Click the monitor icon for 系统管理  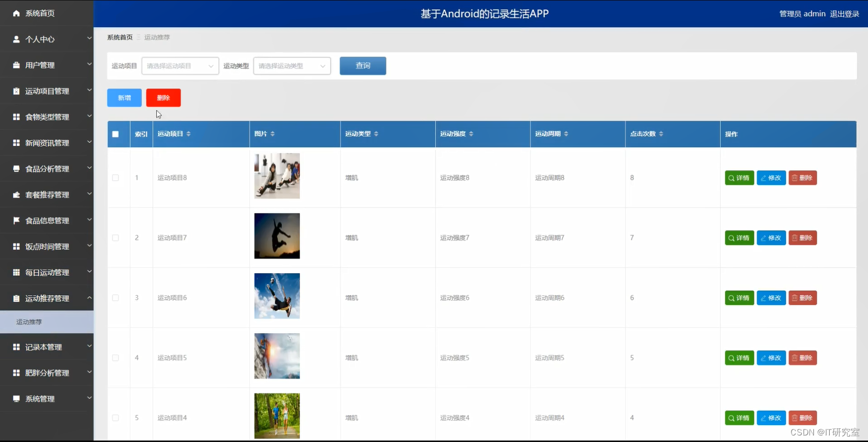click(x=16, y=399)
